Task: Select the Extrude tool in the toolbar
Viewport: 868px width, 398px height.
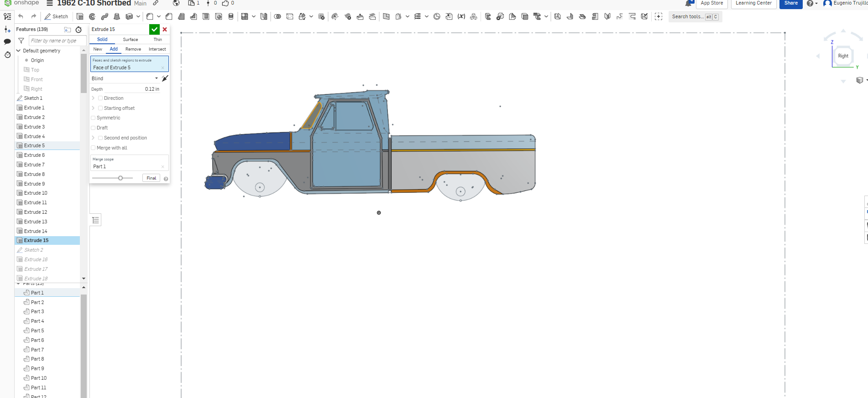Action: pos(80,16)
